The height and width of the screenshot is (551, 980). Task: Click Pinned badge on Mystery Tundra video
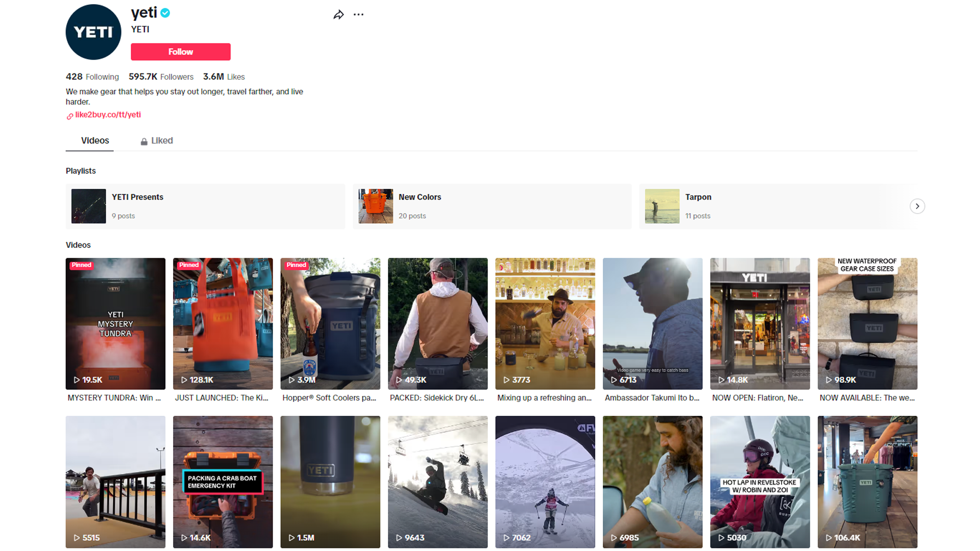82,265
